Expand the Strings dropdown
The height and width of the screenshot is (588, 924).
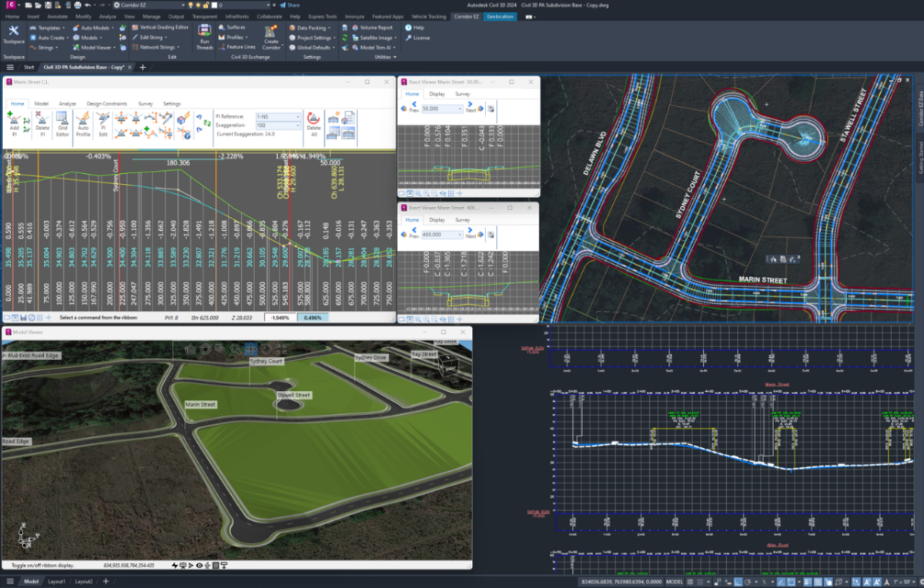pos(44,47)
